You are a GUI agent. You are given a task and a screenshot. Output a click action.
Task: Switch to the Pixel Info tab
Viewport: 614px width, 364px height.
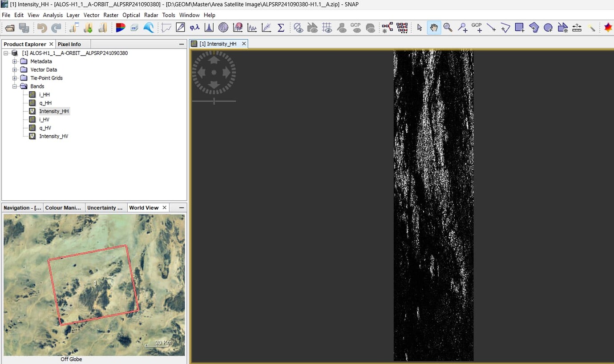click(x=69, y=44)
